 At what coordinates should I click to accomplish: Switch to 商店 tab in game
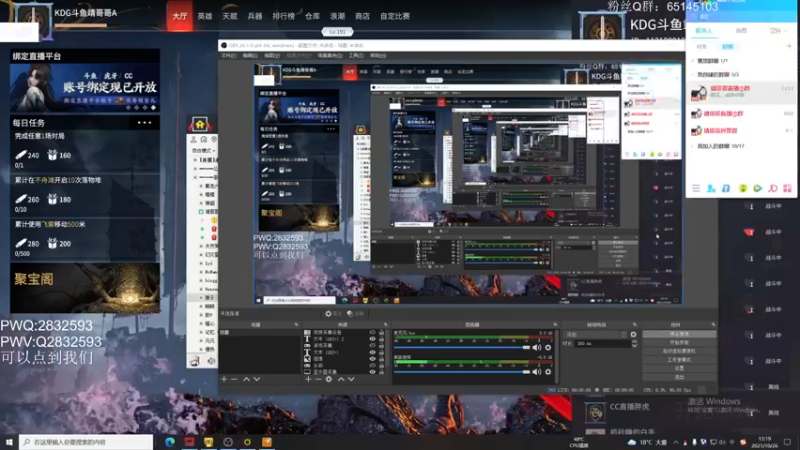click(362, 16)
